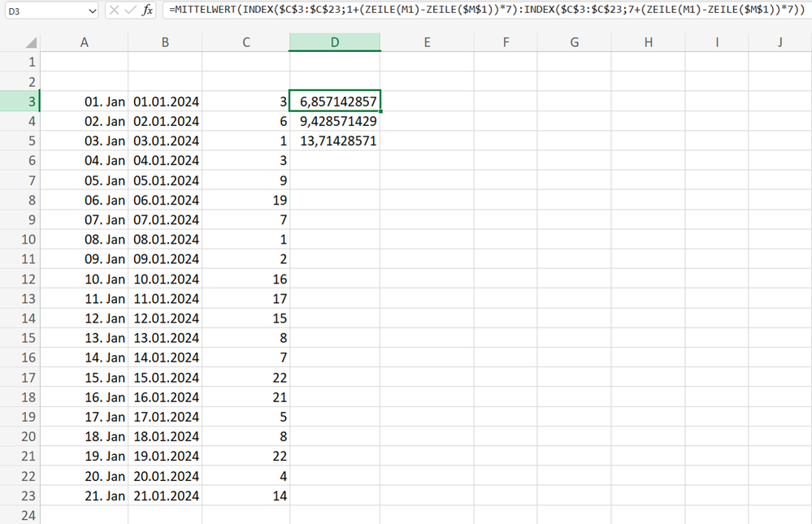This screenshot has width=812, height=524.
Task: Click into the formula bar with the MITTELWERT formula
Action: coord(486,10)
